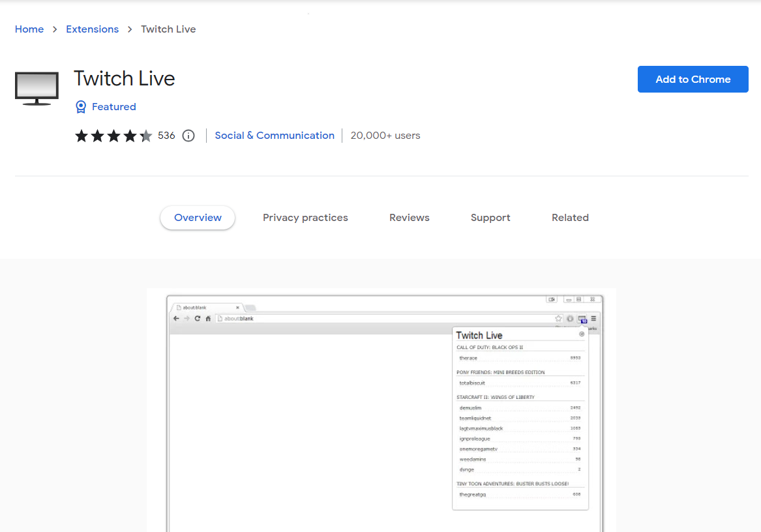Click the Social & Communication category link
This screenshot has width=761, height=532.
[275, 135]
